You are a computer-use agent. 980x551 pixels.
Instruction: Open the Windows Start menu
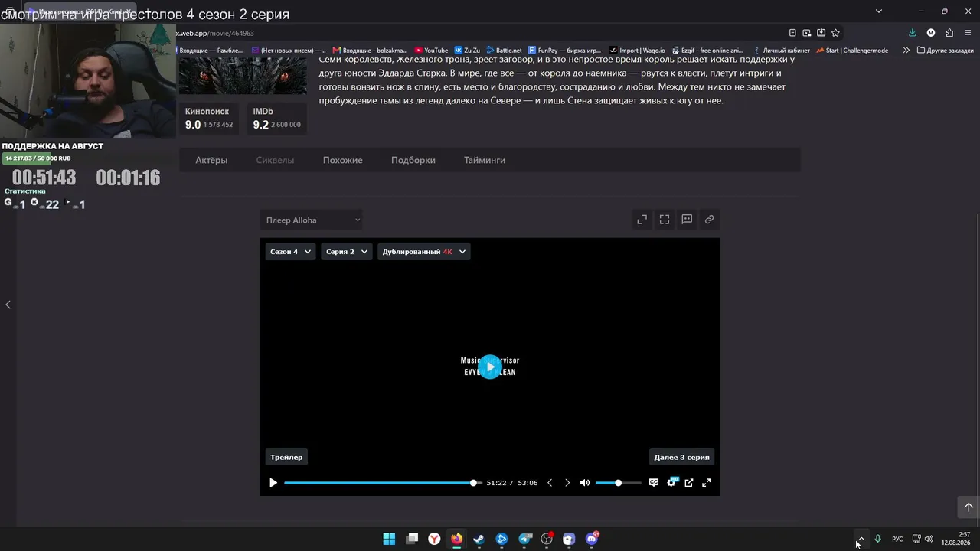pos(389,539)
